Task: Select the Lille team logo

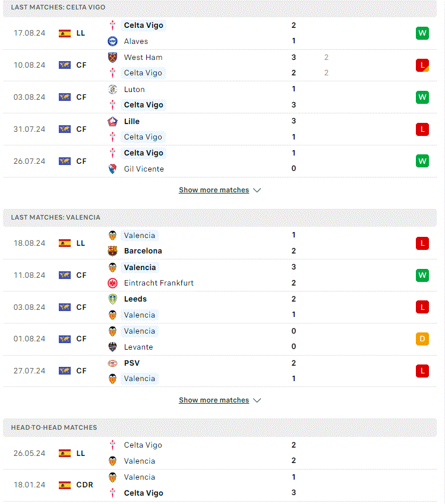Action: pyautogui.click(x=112, y=122)
